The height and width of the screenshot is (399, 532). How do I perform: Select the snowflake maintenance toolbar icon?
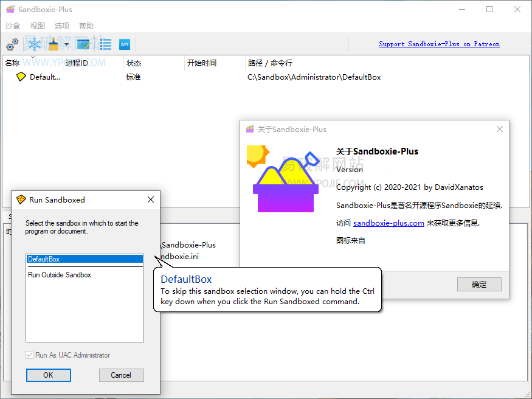[x=35, y=44]
